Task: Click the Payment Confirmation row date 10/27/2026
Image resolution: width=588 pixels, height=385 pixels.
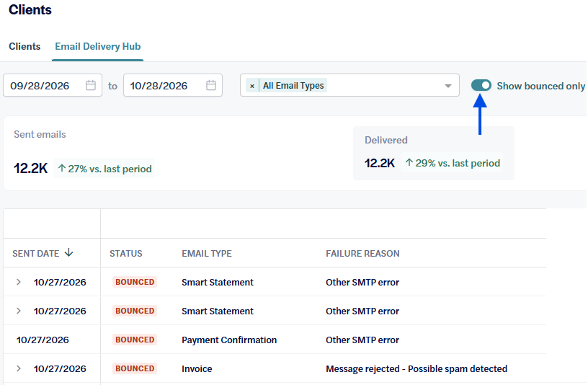Action: 43,340
